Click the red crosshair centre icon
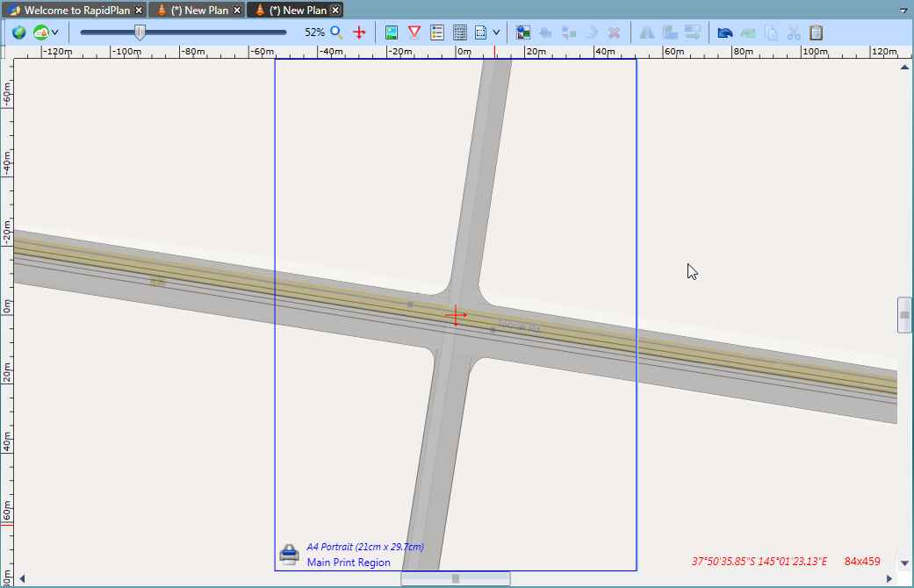914x588 pixels. pyautogui.click(x=359, y=32)
